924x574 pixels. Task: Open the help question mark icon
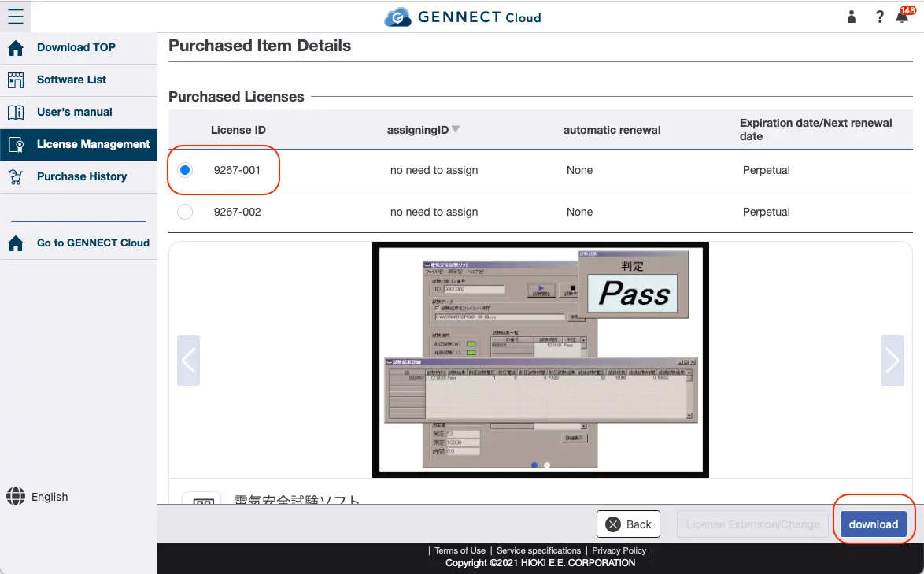[880, 17]
